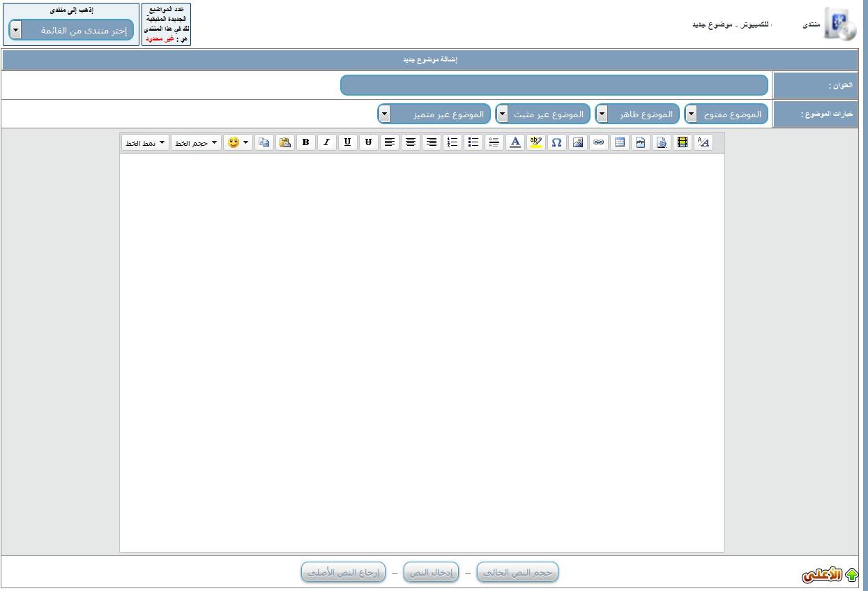Image resolution: width=868 pixels, height=591 pixels.
Task: Click the paste clipboard icon
Action: [284, 142]
